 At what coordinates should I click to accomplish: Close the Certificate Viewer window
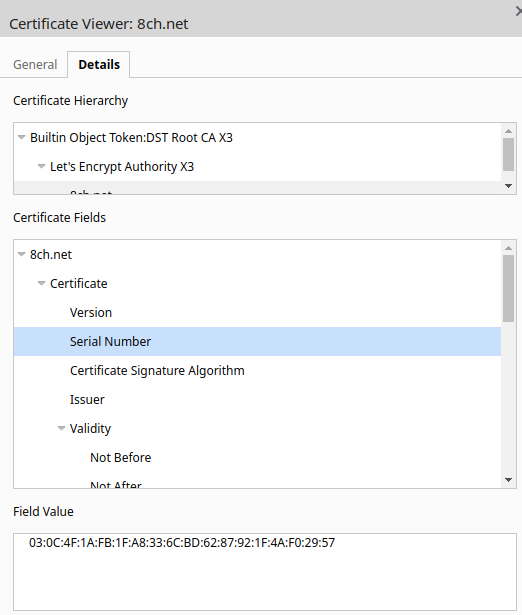coord(518,12)
